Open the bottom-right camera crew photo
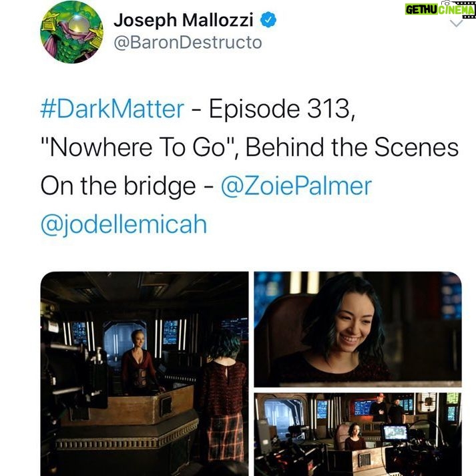 (358, 434)
